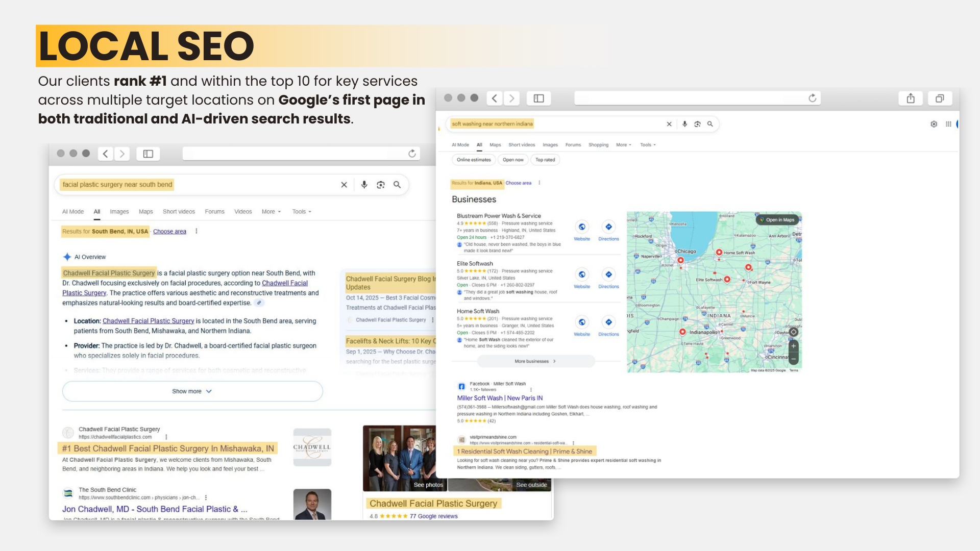Click 'See photos' on Chadwell team image
The height and width of the screenshot is (551, 980).
click(428, 485)
